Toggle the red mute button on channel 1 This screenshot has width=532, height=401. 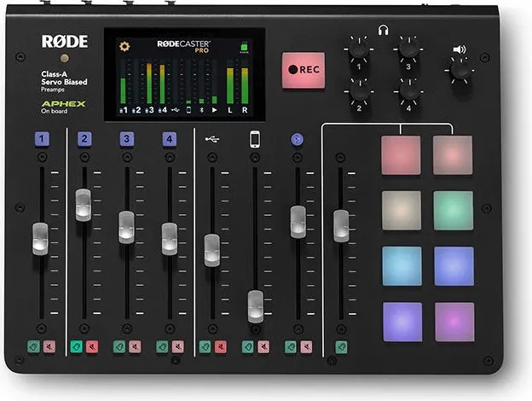coord(49,346)
